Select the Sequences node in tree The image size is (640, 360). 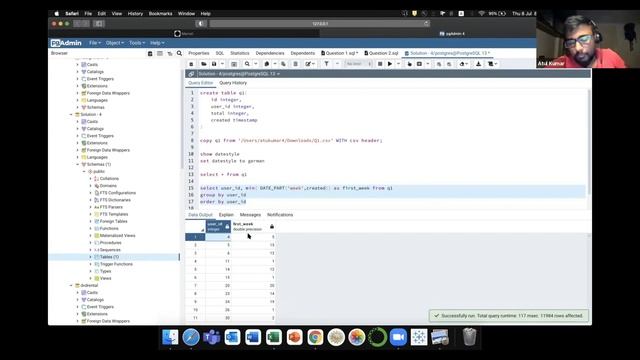pos(110,250)
